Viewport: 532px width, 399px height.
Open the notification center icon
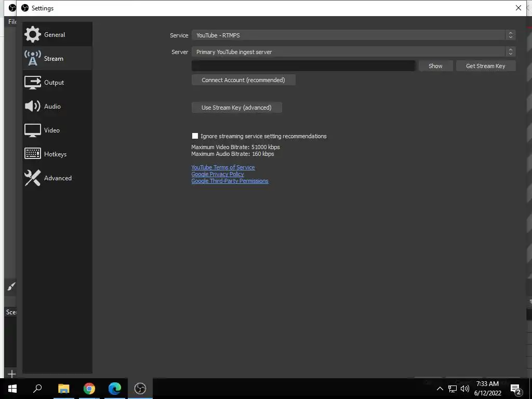[x=516, y=389]
